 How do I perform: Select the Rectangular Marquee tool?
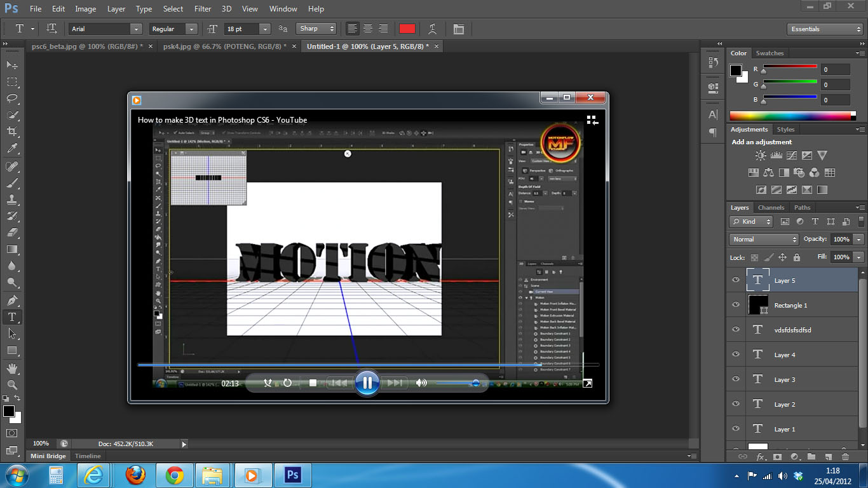[x=12, y=82]
